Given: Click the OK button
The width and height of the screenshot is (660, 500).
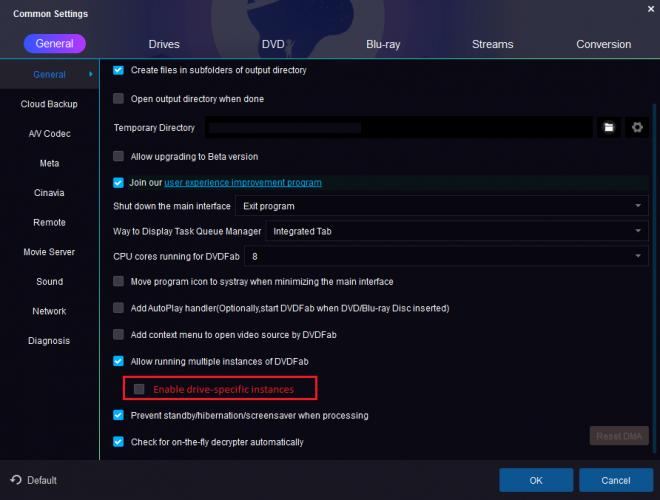Looking at the screenshot, I should (536, 480).
